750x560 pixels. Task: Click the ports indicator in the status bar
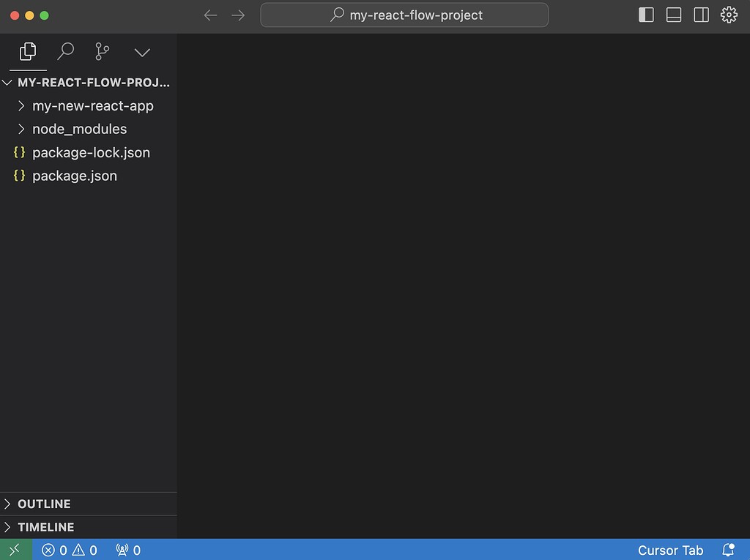coord(128,550)
